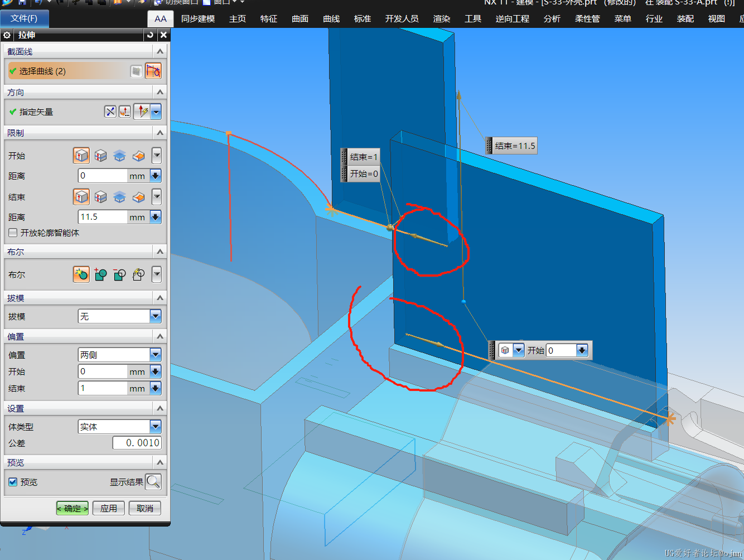Click the 结束 distance field showing 11.5
744x560 pixels.
(103, 217)
